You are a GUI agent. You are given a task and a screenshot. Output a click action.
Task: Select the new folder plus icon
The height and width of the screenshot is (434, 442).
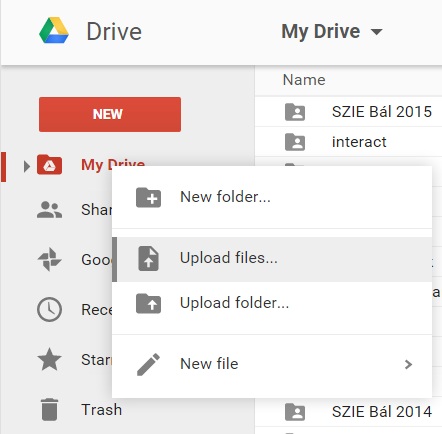pyautogui.click(x=148, y=197)
